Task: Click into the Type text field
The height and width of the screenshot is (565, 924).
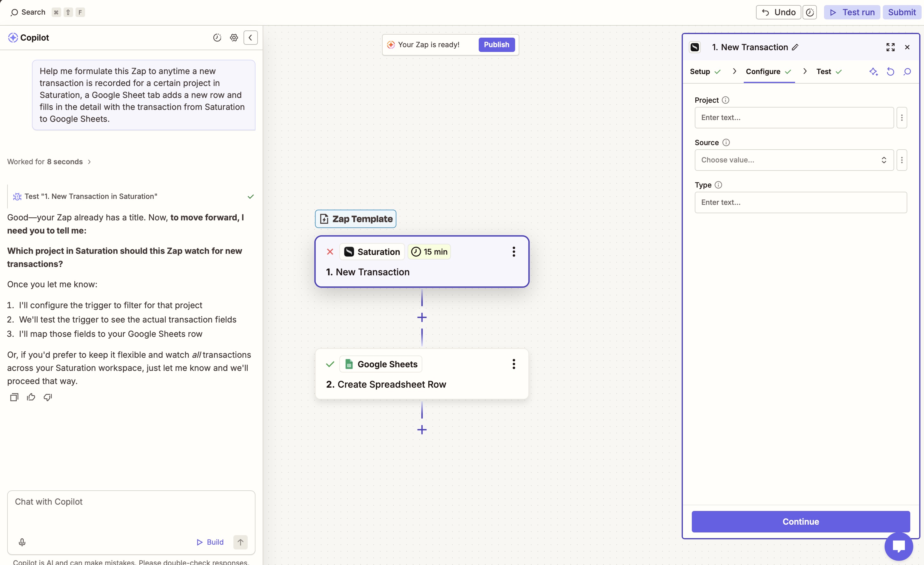Action: pyautogui.click(x=801, y=202)
